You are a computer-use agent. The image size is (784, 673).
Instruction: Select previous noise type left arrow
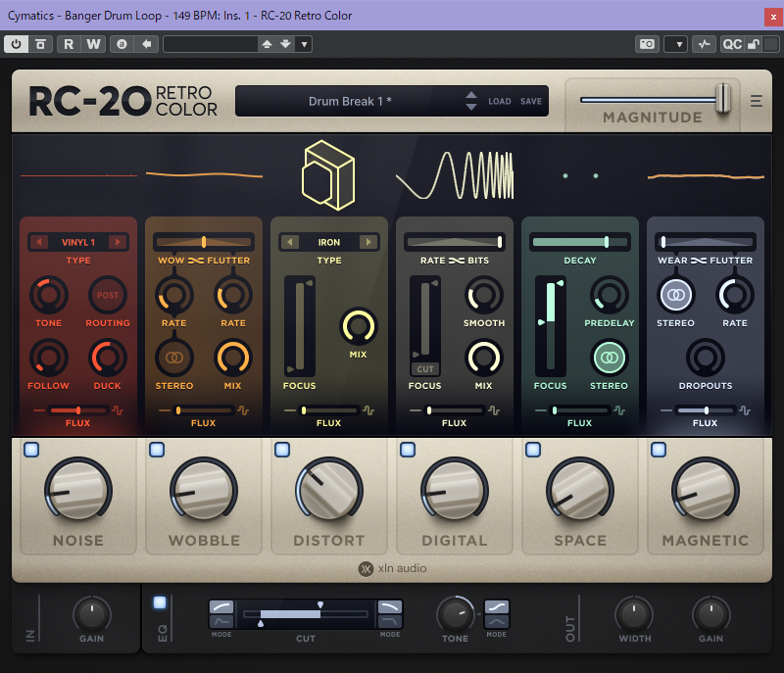click(x=38, y=242)
